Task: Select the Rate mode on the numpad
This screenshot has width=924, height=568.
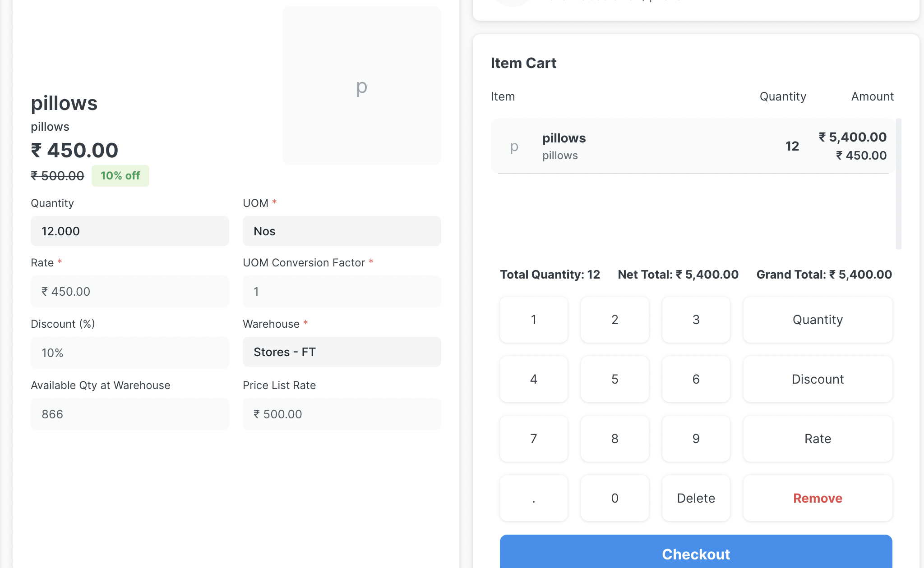Action: coord(818,439)
